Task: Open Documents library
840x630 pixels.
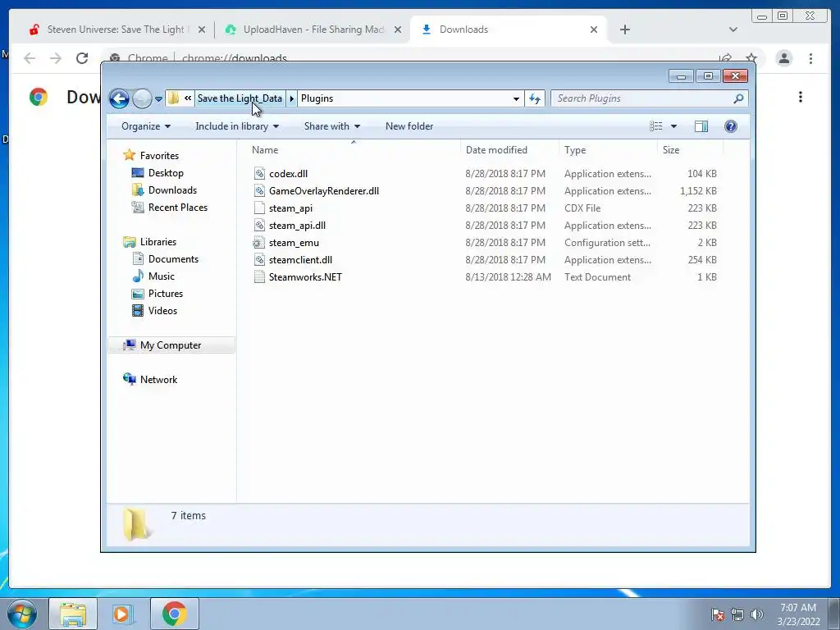Action: [173, 258]
